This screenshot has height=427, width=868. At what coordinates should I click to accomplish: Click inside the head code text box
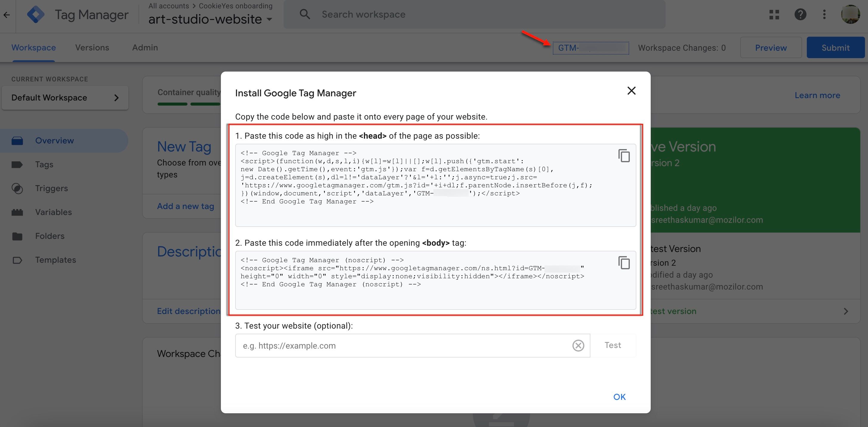click(x=435, y=185)
